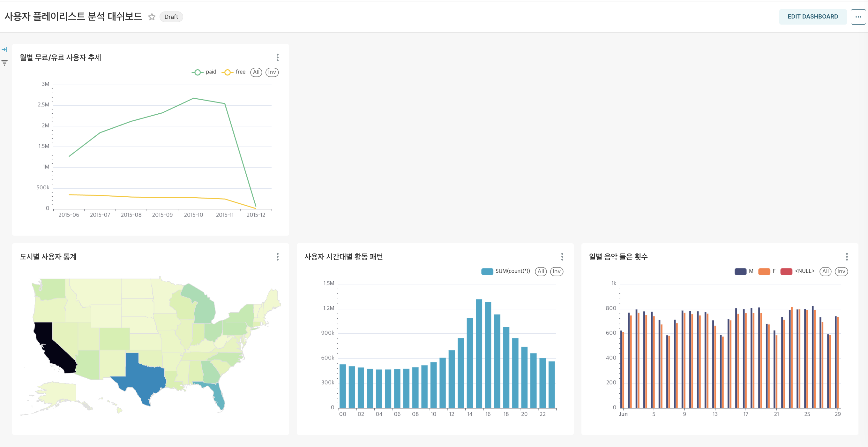Viewport: 868px width, 447px height.
Task: Open 일별 음악 들은 횟수 chart options menu
Action: tap(846, 257)
